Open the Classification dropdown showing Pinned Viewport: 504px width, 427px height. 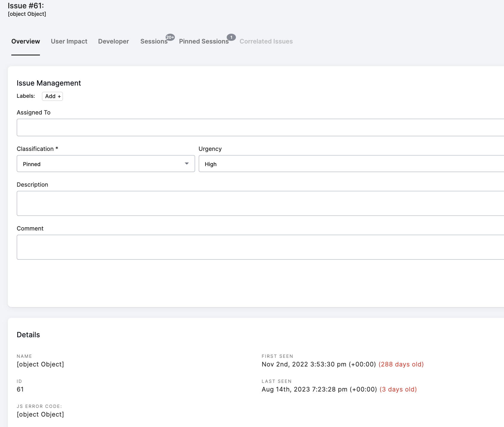click(x=101, y=164)
